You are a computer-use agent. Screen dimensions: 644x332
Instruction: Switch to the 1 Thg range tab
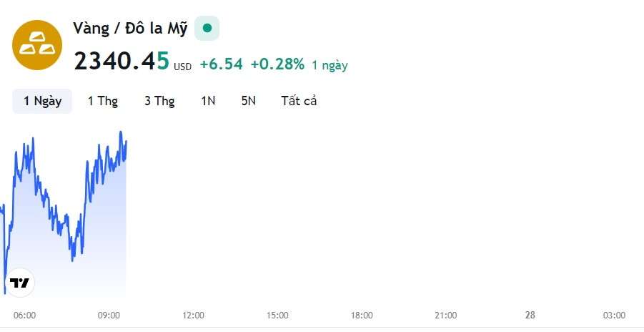click(x=103, y=101)
